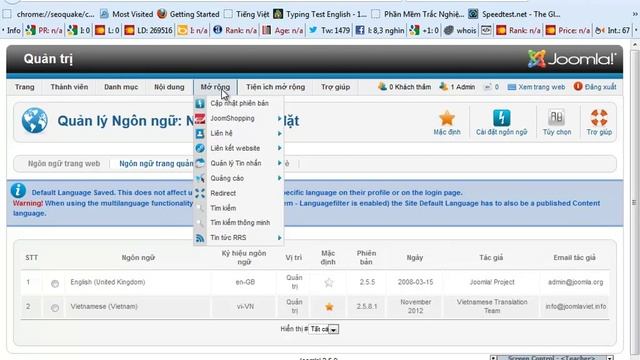
Task: Sort by the Ngôn ngữ column header
Action: [138, 258]
